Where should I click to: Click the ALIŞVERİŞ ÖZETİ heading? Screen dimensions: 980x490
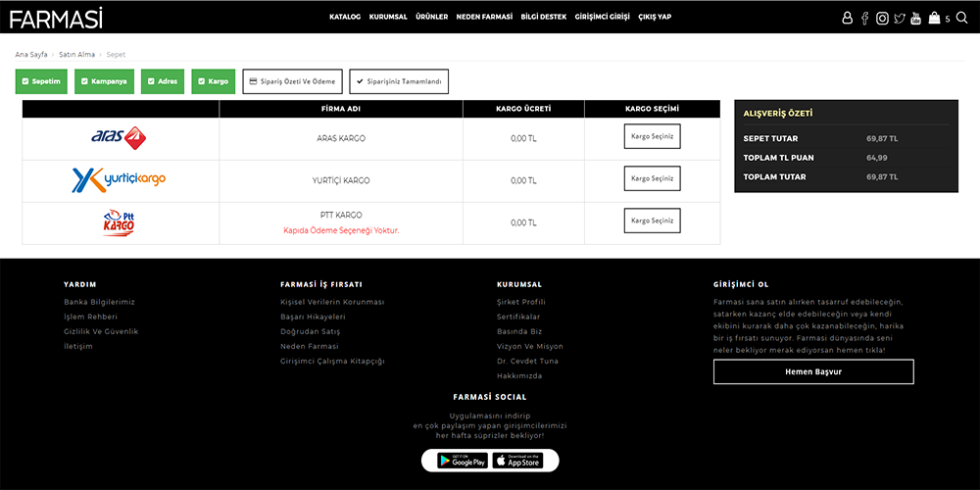click(x=778, y=114)
